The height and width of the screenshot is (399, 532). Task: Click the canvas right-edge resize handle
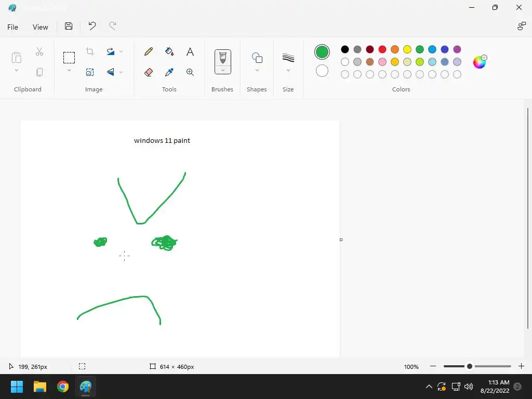coord(341,240)
